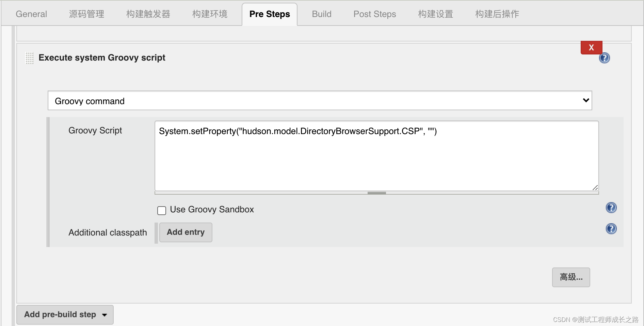Click the 高级... advanced button

click(571, 277)
